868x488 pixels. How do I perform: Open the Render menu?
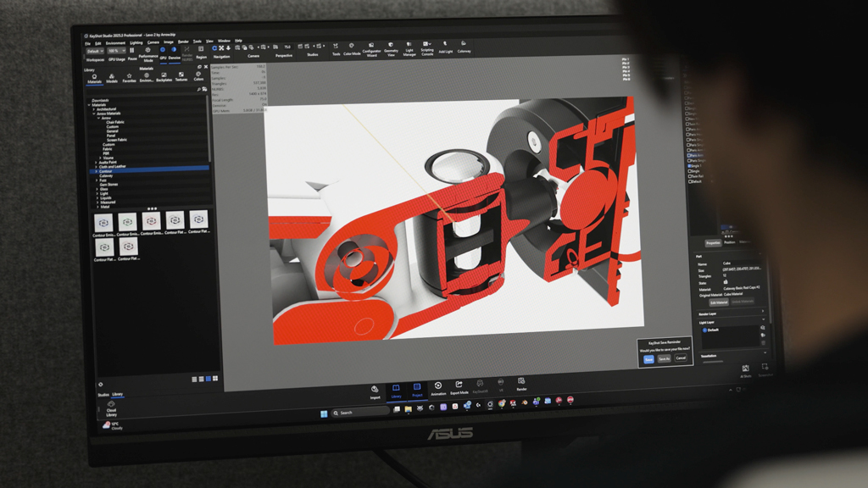[183, 42]
